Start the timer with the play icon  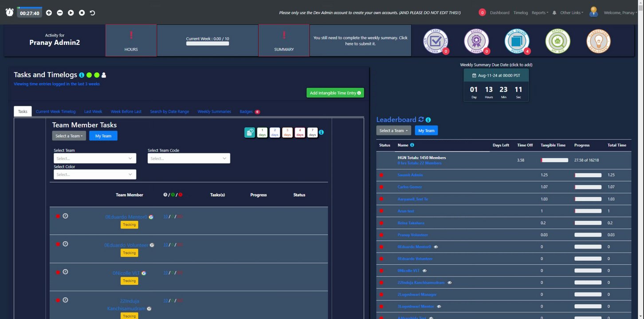[x=71, y=13]
